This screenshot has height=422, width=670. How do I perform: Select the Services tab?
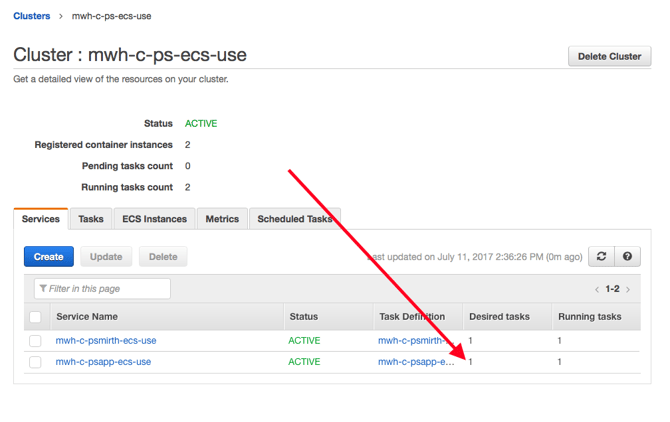pos(41,219)
